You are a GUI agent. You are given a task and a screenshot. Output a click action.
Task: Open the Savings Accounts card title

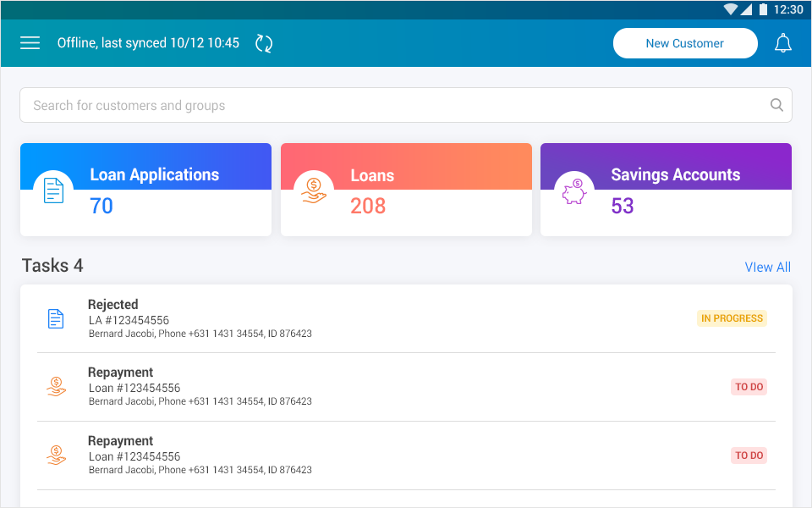point(675,174)
